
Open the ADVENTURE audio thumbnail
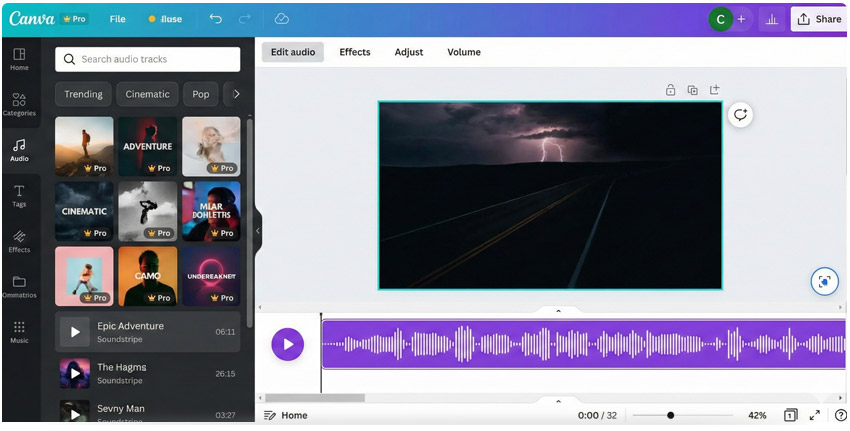[x=147, y=146]
